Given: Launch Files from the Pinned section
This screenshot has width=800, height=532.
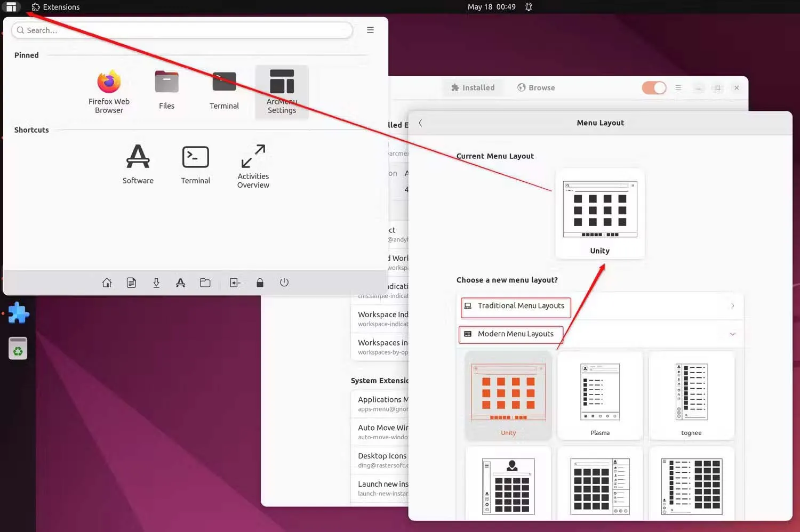Looking at the screenshot, I should 166,90.
